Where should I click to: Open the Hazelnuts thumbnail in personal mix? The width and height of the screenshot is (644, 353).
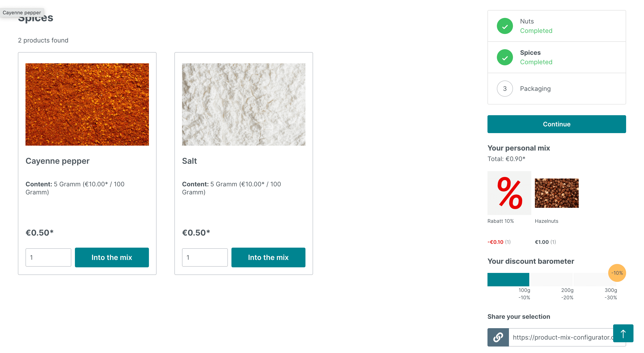[557, 193]
